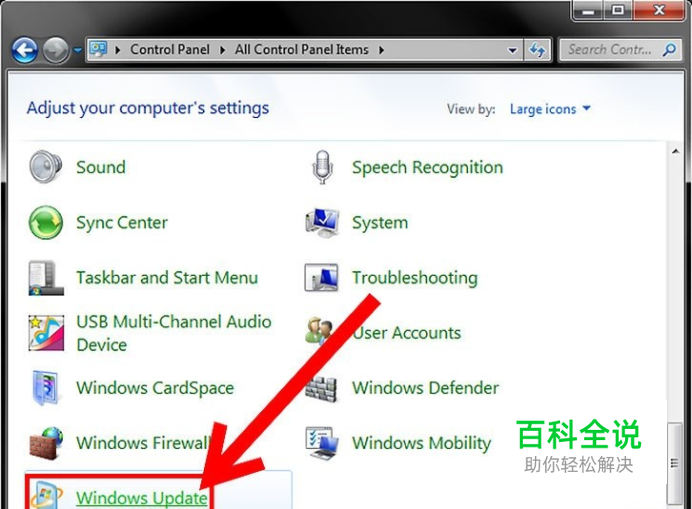Open the Sound icon
Screen dimensions: 692x509
pyautogui.click(x=45, y=167)
